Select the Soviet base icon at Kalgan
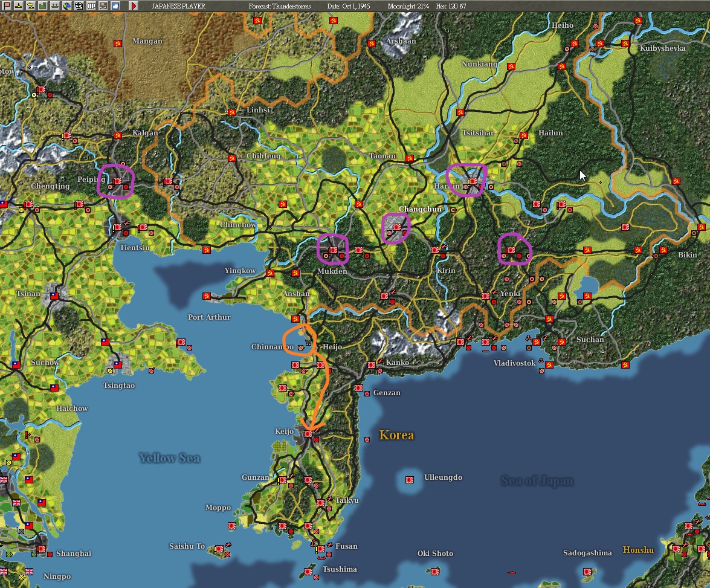The width and height of the screenshot is (710, 588). click(118, 135)
